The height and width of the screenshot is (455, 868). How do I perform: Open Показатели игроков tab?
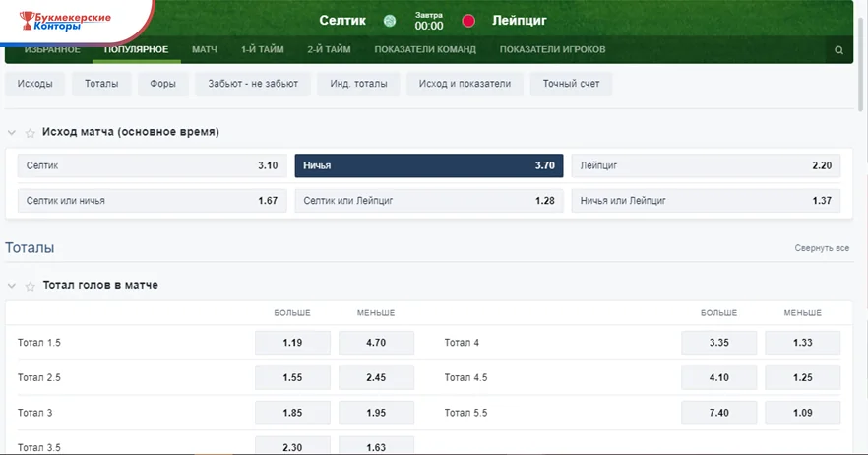click(x=552, y=49)
